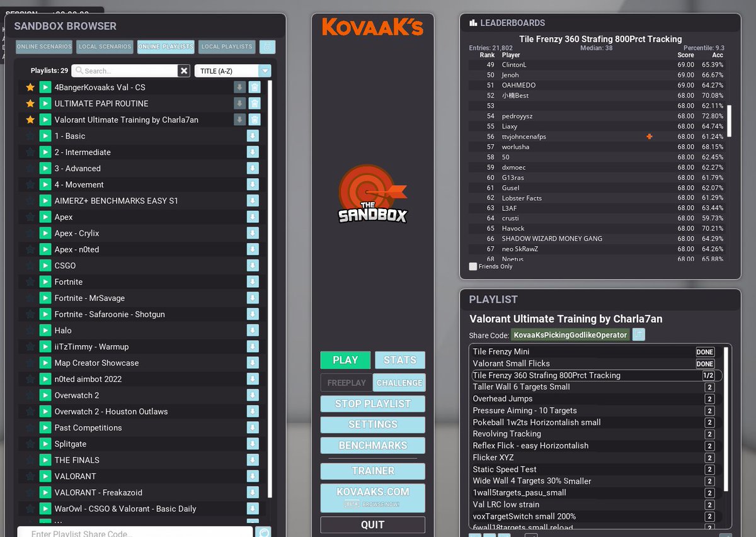756x537 pixels.
Task: Click STOP PLAYLIST
Action: point(373,404)
